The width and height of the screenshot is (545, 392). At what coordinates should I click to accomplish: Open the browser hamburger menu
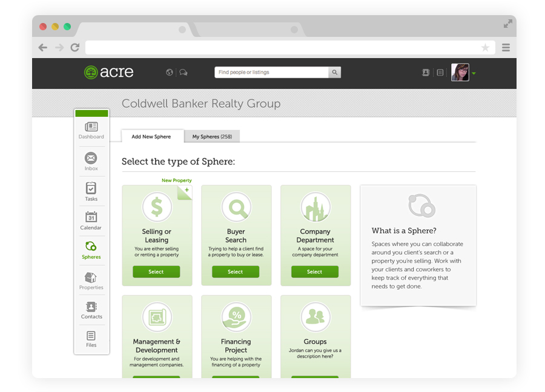[506, 48]
